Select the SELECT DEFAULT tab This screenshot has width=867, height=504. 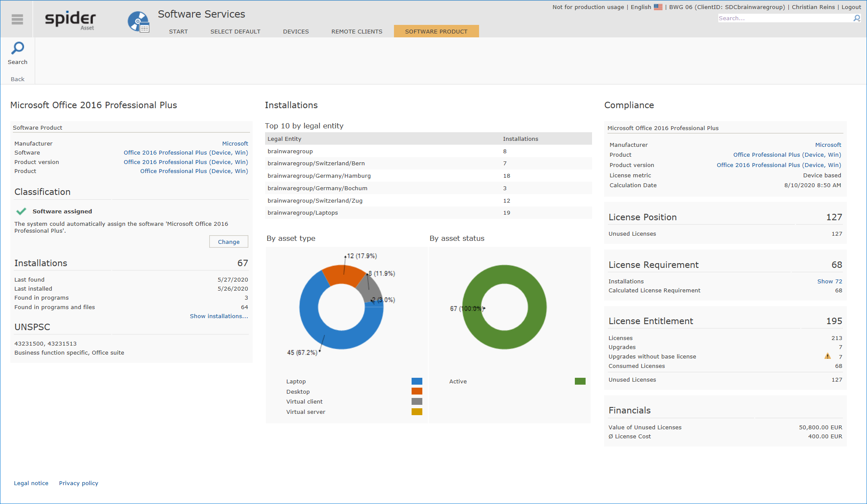[x=235, y=31]
